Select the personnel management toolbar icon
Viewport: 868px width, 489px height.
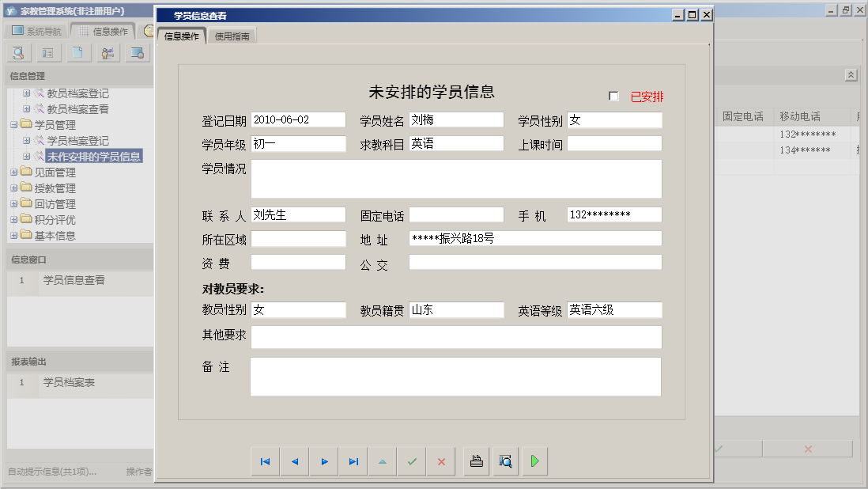[107, 52]
